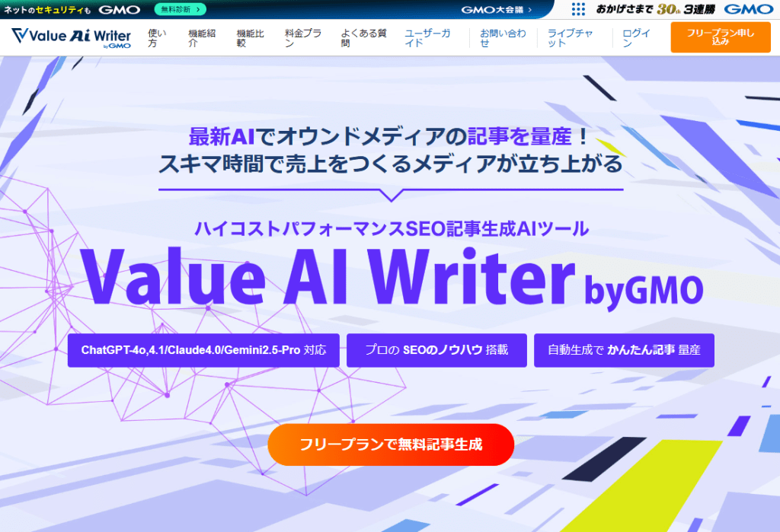Click the スキマ時間で売上をつくるメディアが立ち上がる line
This screenshot has height=532, width=780.
pyautogui.click(x=391, y=164)
